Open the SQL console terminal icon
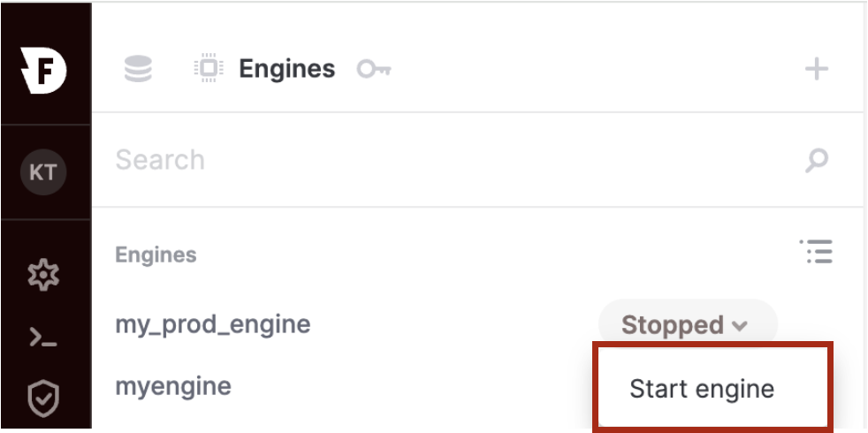 pos(43,337)
